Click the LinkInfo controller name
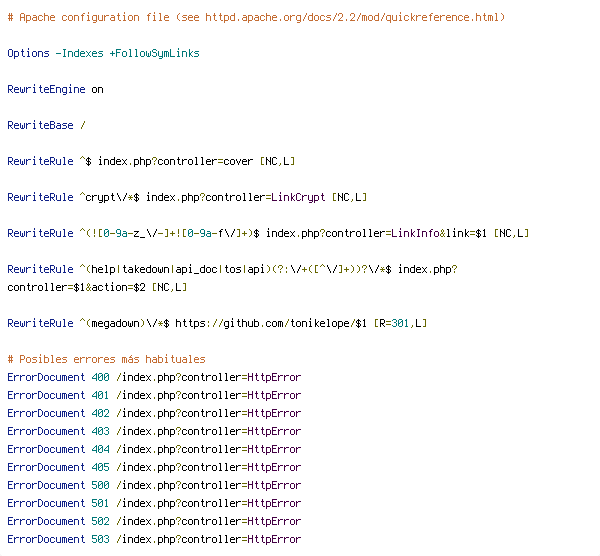 click(x=415, y=233)
